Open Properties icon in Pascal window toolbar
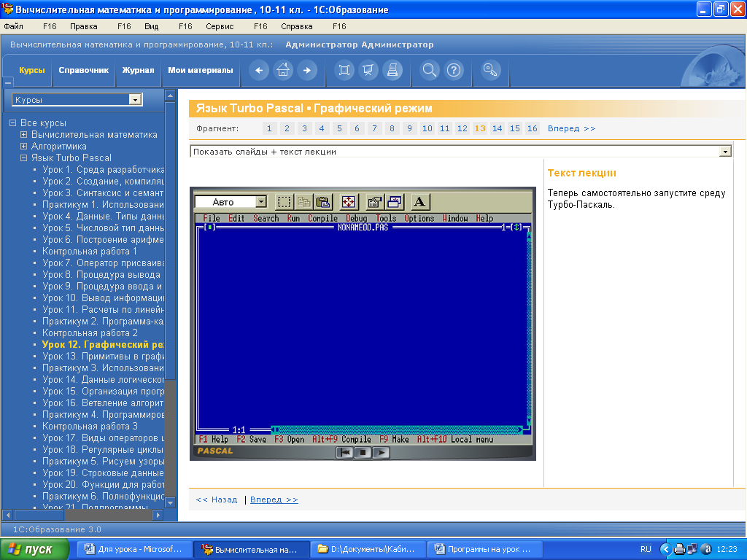747x560 pixels. tap(374, 202)
